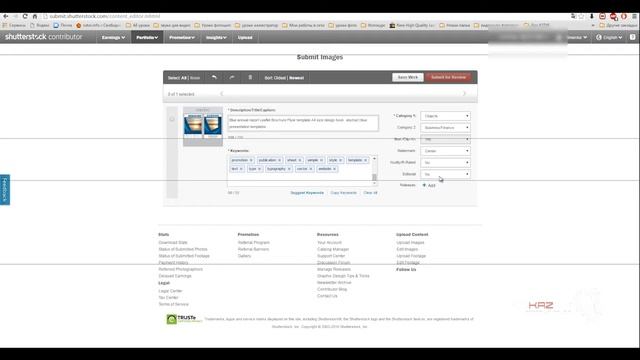The width and height of the screenshot is (640, 360).
Task: Open the Download Stats footer link
Action: point(173,242)
